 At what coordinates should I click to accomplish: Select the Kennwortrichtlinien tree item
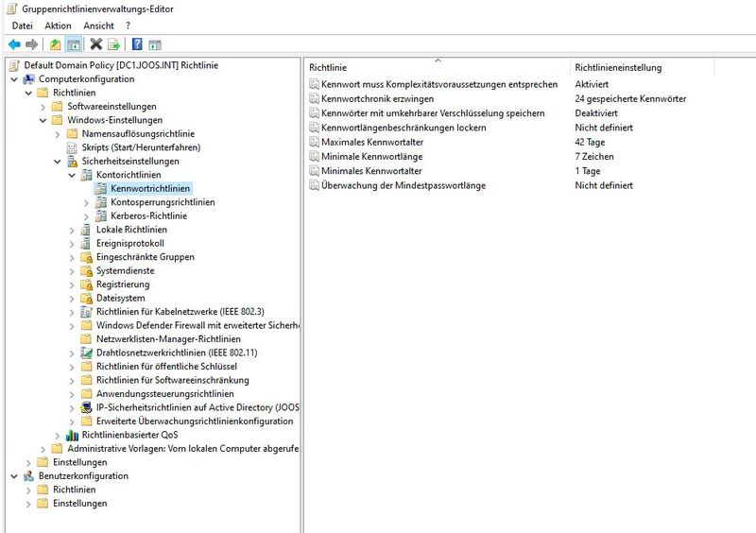[x=150, y=189]
